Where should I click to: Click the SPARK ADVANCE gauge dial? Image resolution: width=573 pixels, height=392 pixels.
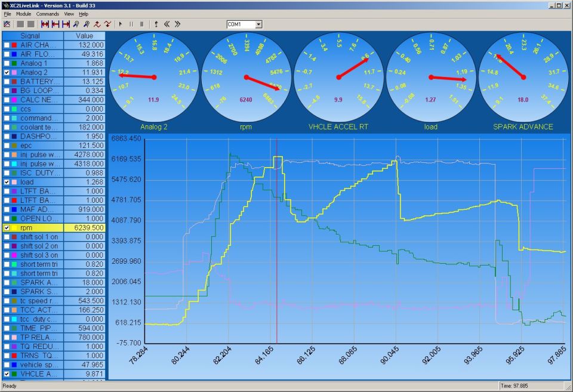pos(523,77)
